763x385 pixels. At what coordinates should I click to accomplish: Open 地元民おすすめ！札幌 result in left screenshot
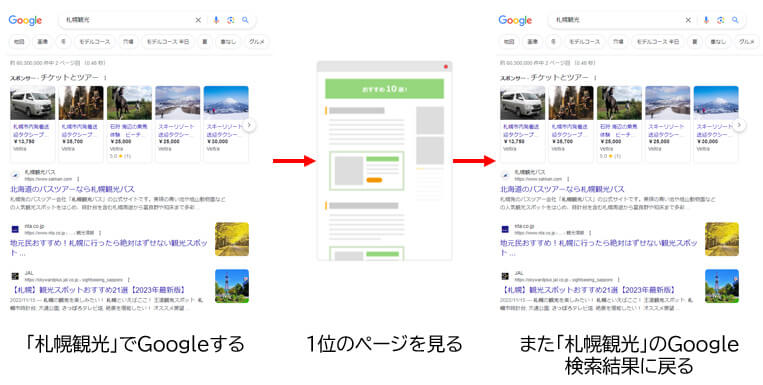tap(109, 247)
